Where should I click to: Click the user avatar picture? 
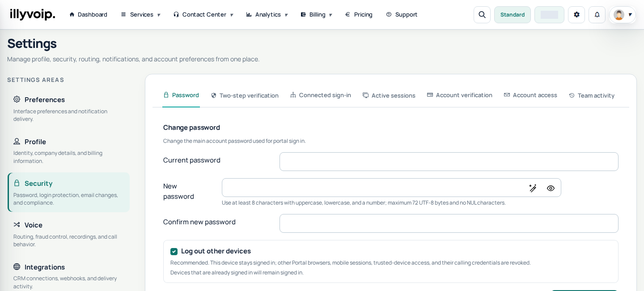[619, 15]
